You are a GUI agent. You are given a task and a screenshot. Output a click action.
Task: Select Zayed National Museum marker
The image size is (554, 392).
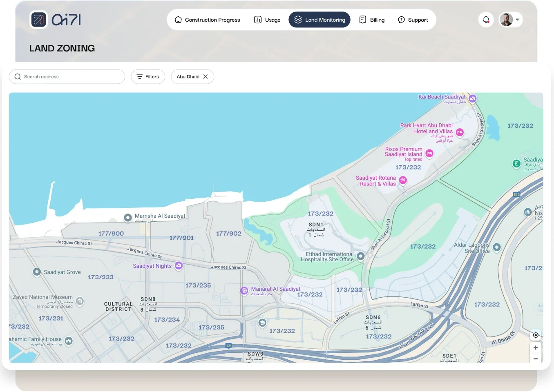80,301
